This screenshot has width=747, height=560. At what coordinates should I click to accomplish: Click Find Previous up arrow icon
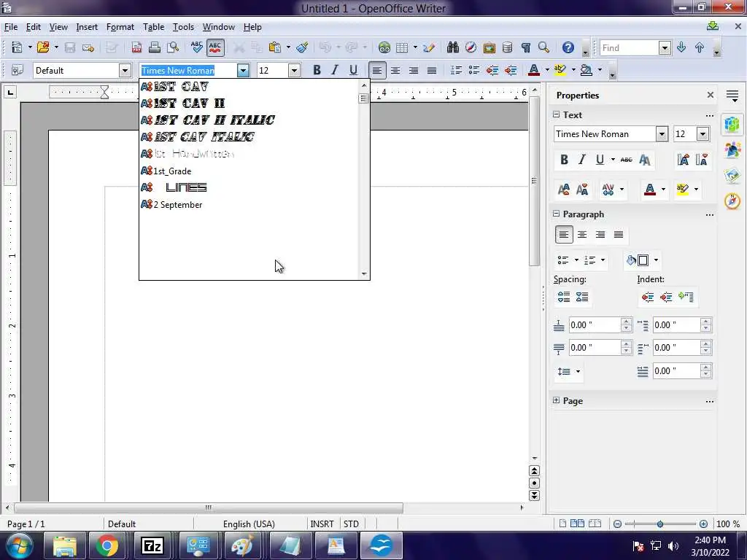(700, 47)
